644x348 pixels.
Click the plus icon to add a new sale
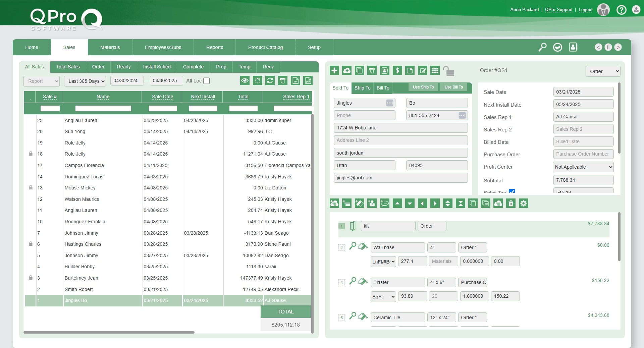coord(334,70)
